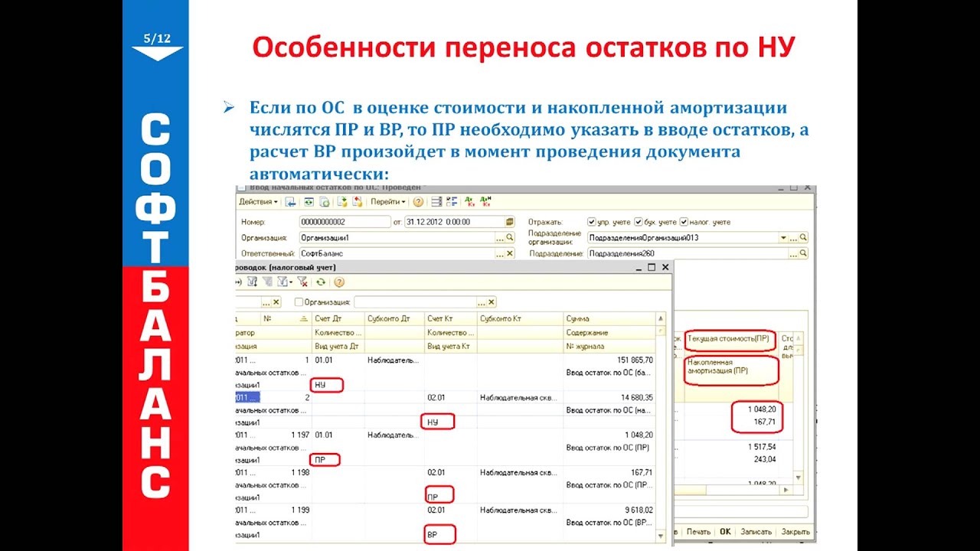
Task: Click the Номер input field
Action: coord(346,222)
